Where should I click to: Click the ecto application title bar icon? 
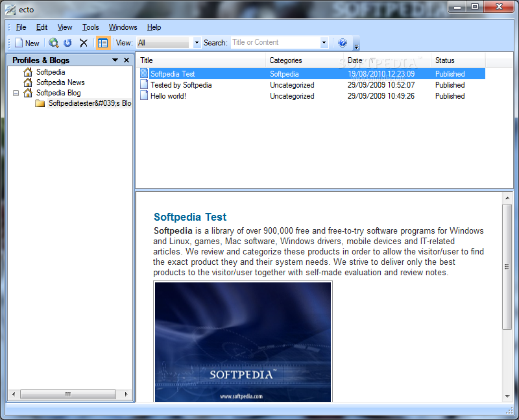pos(10,10)
